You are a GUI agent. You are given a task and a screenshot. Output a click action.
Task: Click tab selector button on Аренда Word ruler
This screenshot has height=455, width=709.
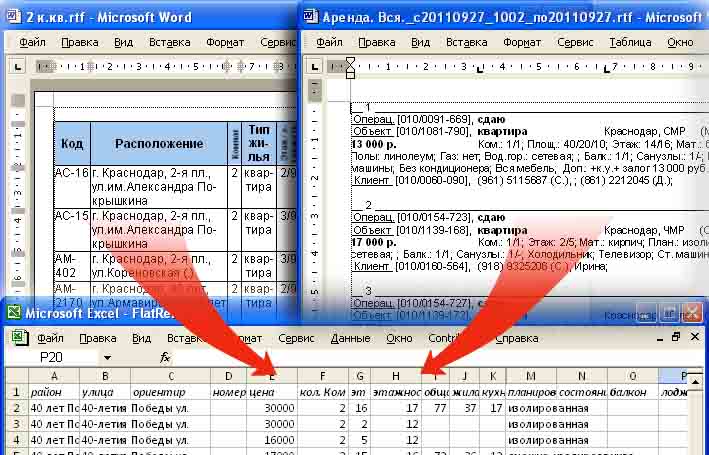click(x=315, y=67)
